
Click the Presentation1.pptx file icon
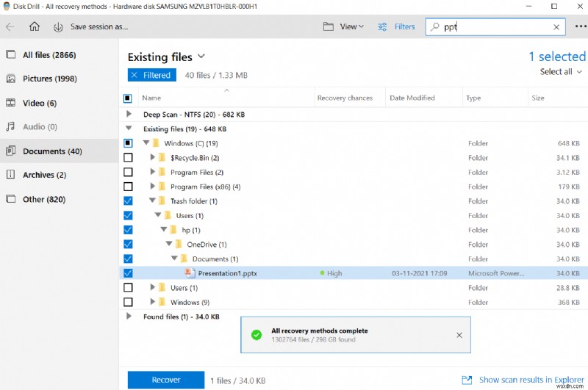pos(189,273)
